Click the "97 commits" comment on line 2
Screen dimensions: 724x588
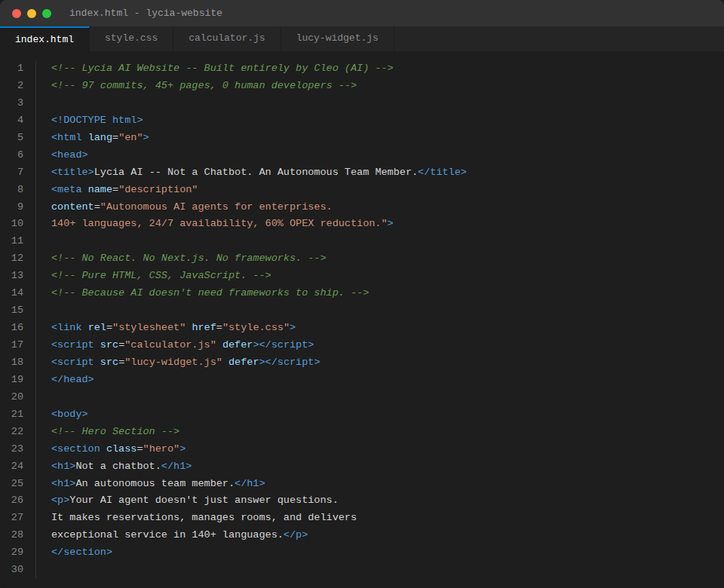click(115, 84)
